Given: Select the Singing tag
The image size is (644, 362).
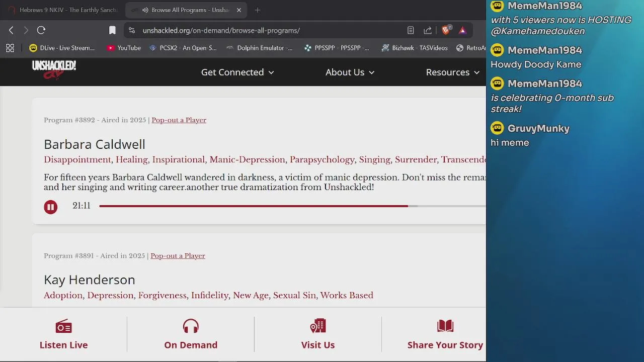Looking at the screenshot, I should pos(375,160).
